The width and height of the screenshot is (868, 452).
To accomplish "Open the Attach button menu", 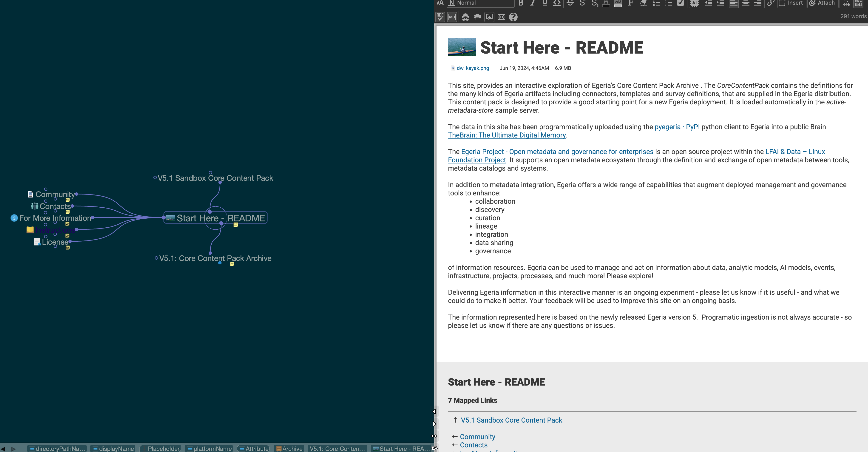I will pos(822,3).
